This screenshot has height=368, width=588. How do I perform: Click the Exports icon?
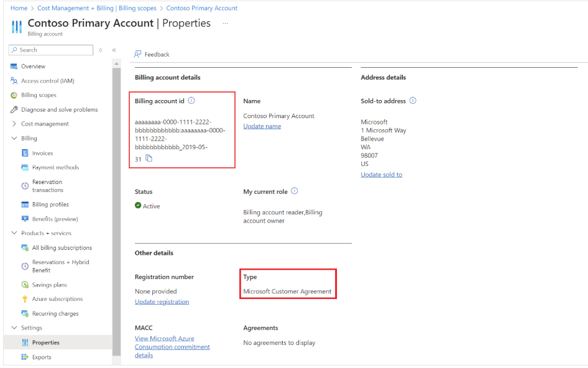pos(25,357)
